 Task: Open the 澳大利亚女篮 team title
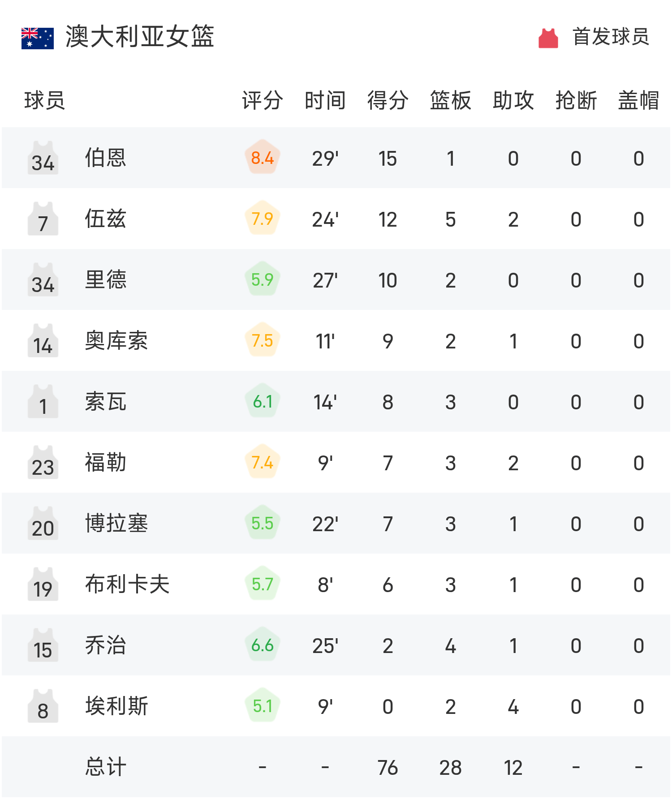pos(140,37)
